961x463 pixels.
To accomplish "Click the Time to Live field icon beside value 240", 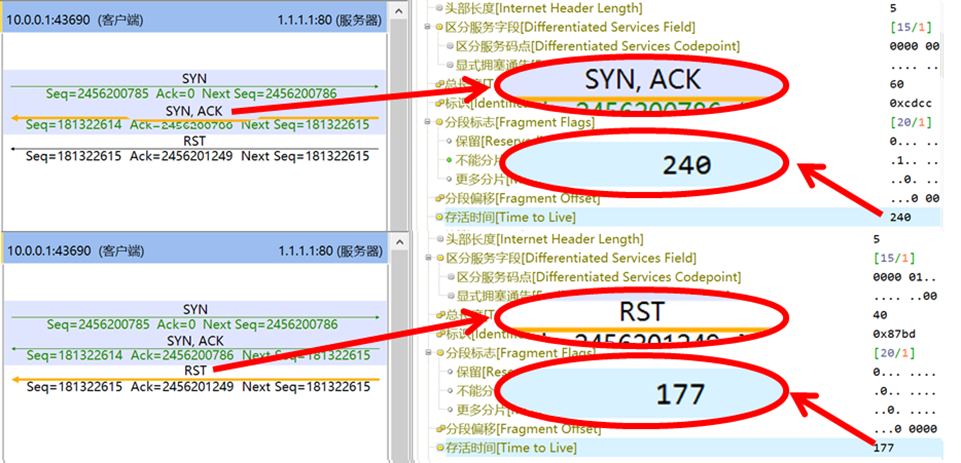I will (439, 218).
